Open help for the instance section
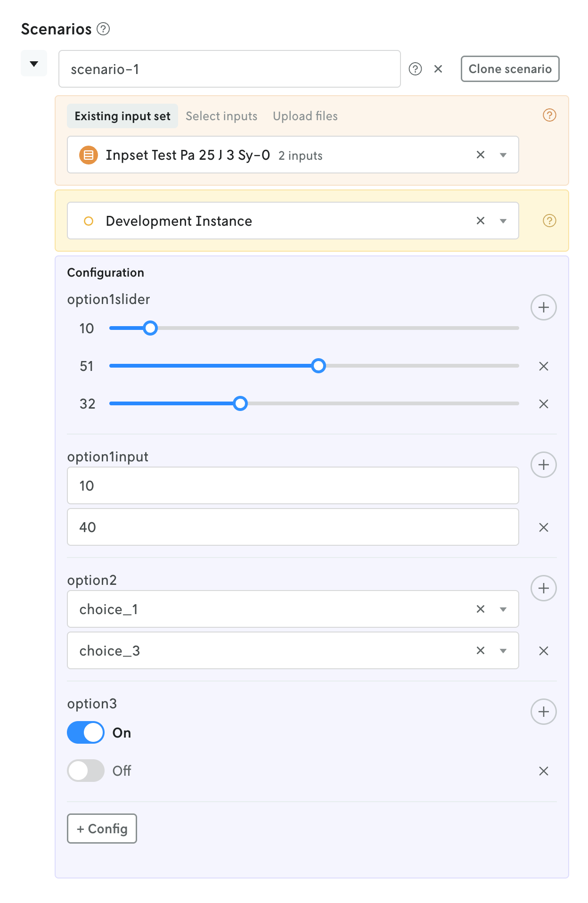This screenshot has width=588, height=903. point(549,221)
